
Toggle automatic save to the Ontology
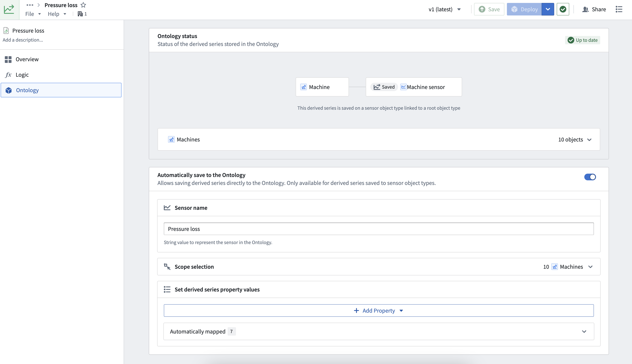[x=590, y=177]
